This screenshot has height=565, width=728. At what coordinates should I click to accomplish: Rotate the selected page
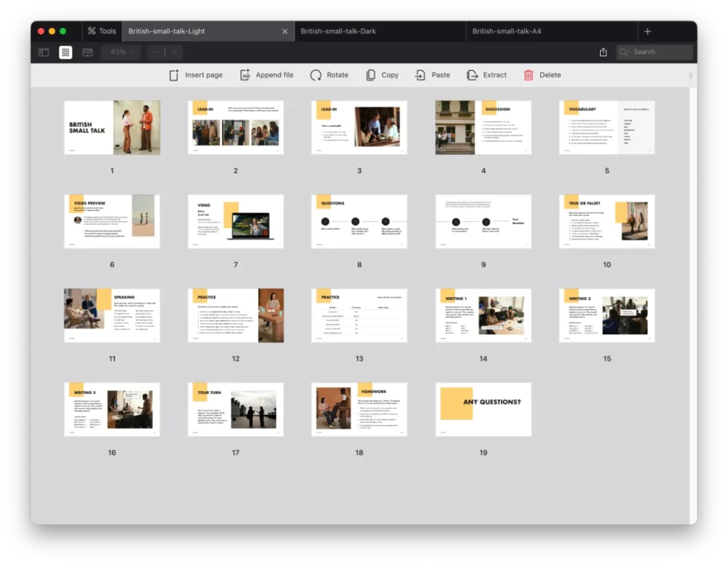[316, 75]
